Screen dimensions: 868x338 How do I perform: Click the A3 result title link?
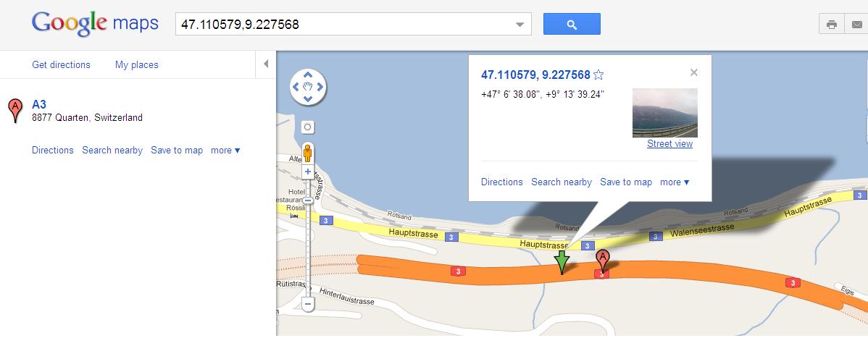coord(38,104)
